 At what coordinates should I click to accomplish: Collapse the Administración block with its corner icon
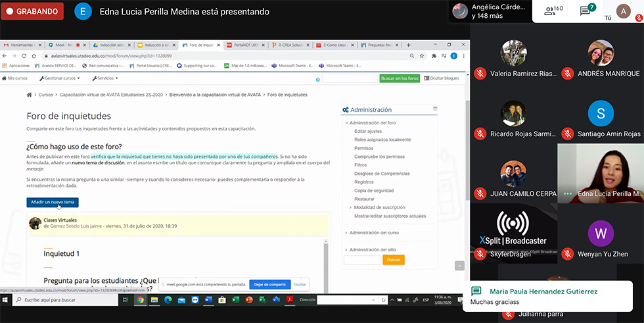pyautogui.click(x=434, y=109)
